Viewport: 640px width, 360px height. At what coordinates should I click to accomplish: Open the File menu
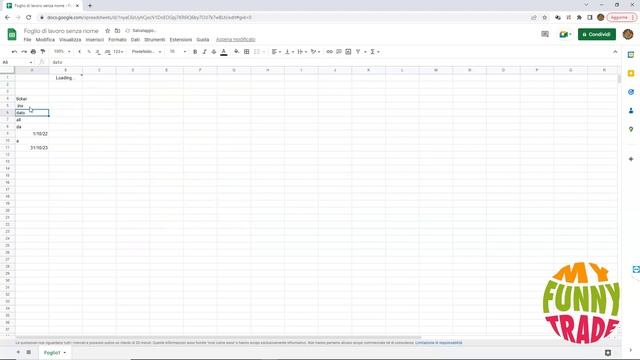click(x=27, y=40)
